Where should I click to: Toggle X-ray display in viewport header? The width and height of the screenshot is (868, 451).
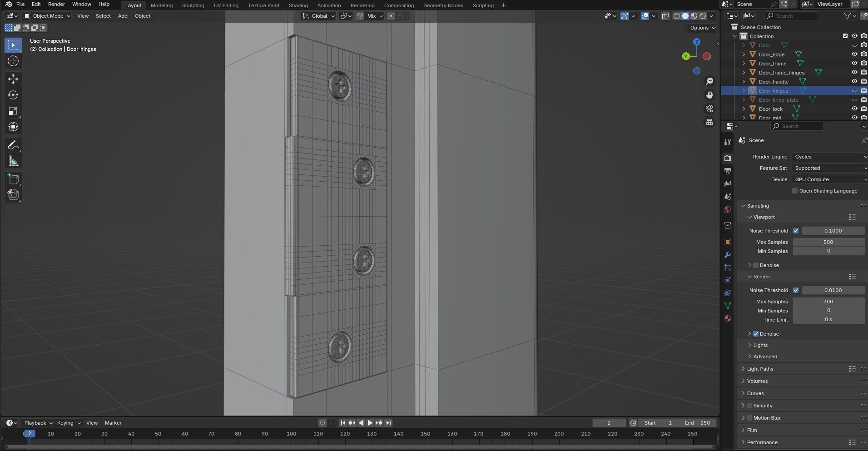[665, 16]
